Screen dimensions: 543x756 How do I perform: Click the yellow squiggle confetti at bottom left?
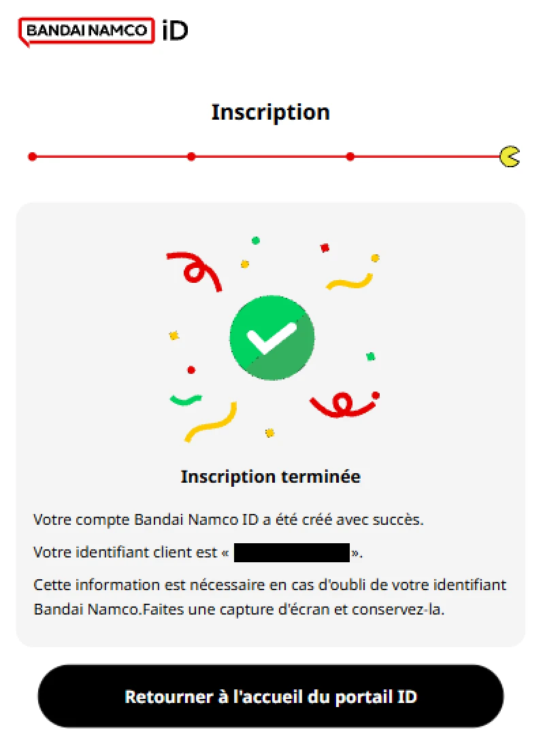pos(211,422)
